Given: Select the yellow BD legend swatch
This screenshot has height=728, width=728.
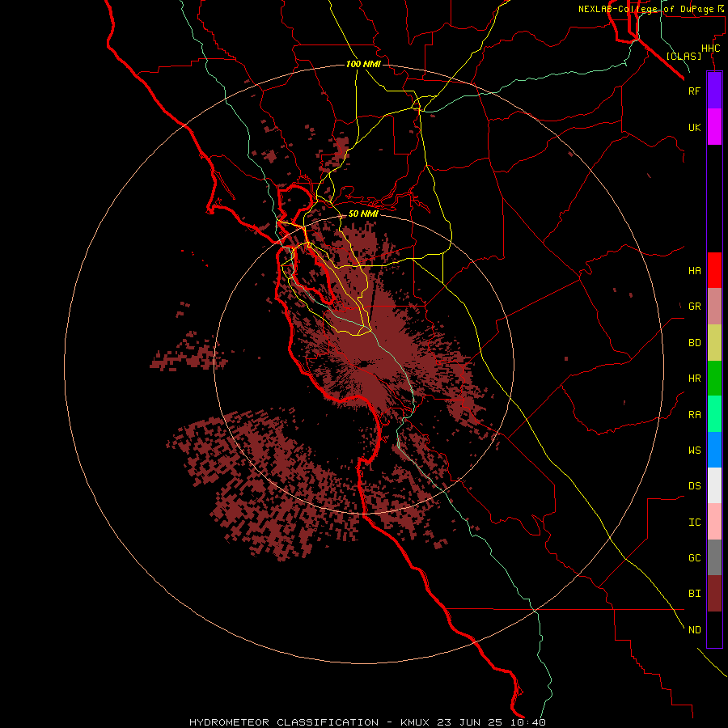Looking at the screenshot, I should click(714, 343).
